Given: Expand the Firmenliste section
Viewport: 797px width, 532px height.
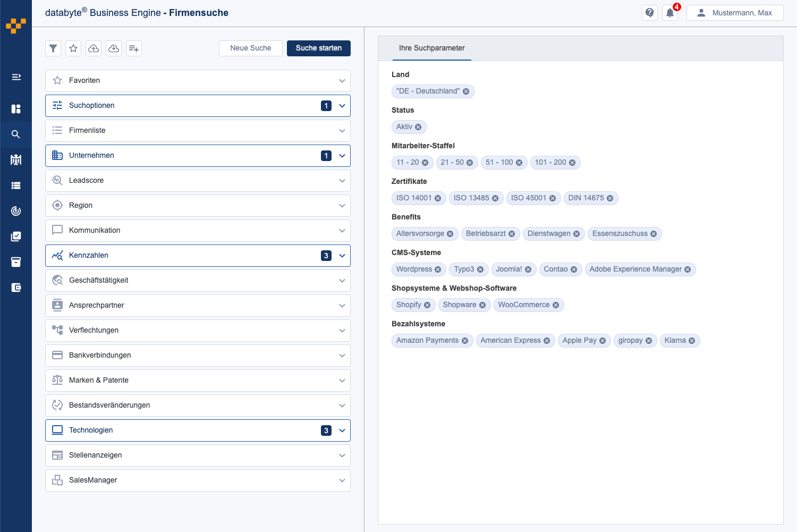Looking at the screenshot, I should point(198,131).
